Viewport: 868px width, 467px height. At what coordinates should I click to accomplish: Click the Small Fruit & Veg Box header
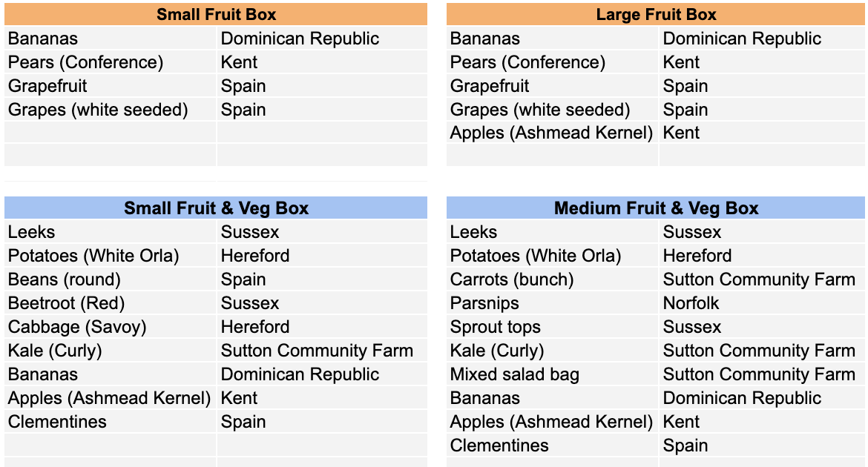coord(216,208)
